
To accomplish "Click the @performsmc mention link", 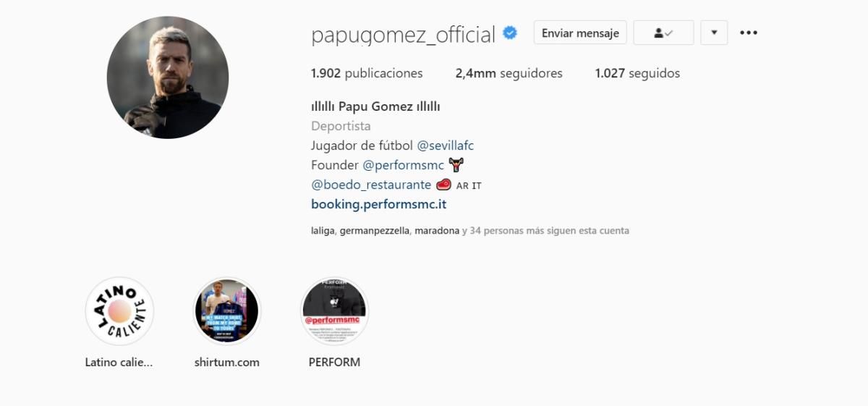I will 403,165.
